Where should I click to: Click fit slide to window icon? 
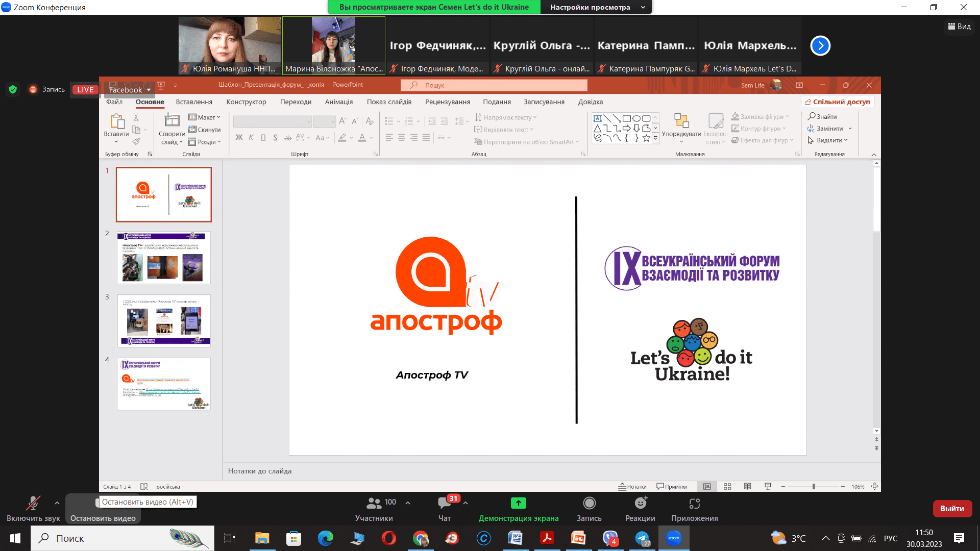[874, 486]
